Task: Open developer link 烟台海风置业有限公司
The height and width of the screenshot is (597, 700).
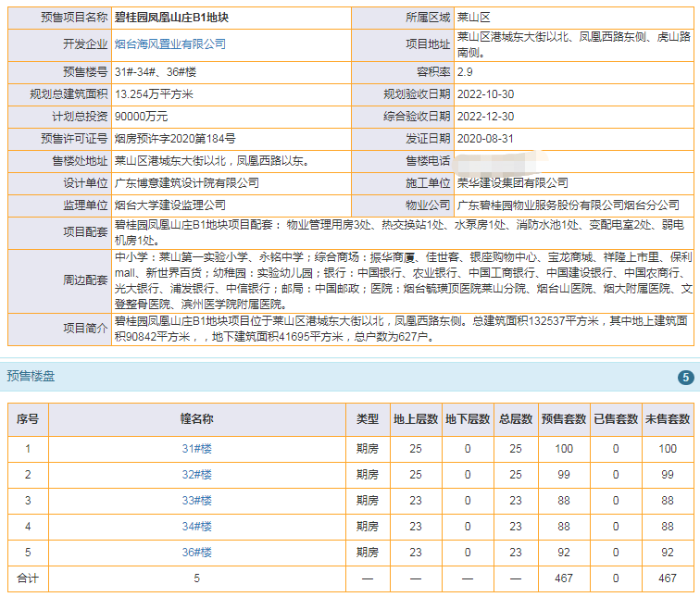Action: pyautogui.click(x=169, y=44)
